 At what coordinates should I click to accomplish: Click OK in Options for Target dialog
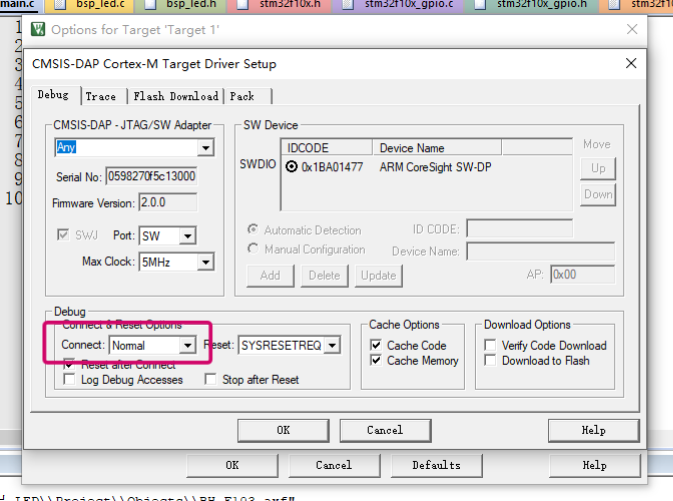tap(232, 465)
